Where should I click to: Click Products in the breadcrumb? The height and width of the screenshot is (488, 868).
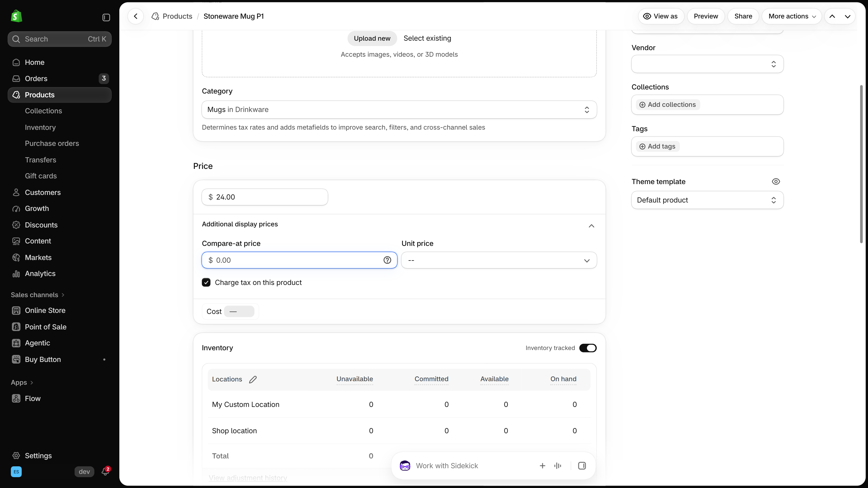pyautogui.click(x=177, y=16)
